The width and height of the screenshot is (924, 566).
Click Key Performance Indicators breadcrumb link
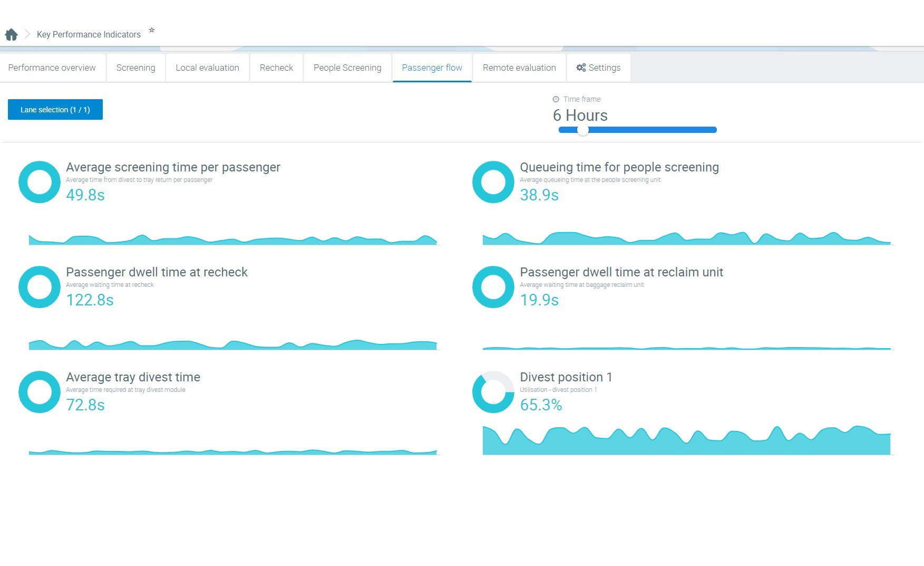89,35
